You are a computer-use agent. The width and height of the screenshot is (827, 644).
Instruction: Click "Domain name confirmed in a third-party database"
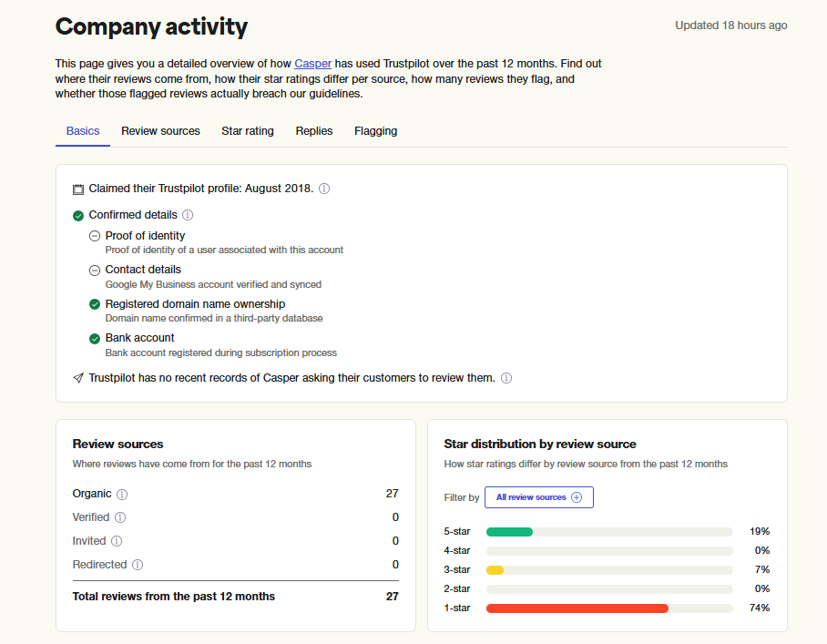pos(214,318)
